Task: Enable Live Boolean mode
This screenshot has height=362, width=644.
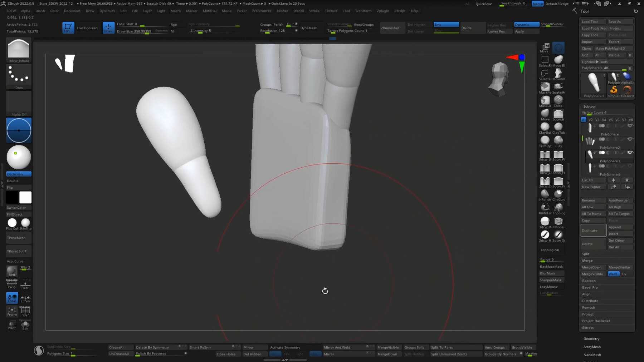Action: click(87, 28)
